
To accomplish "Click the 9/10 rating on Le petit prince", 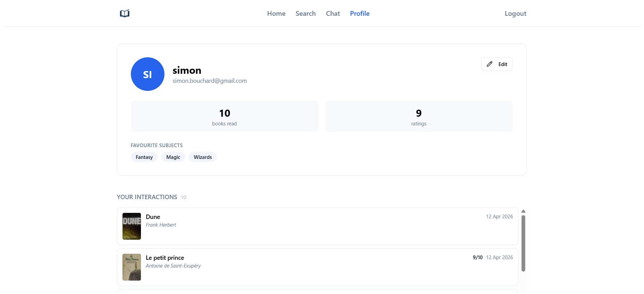I will click(x=478, y=257).
